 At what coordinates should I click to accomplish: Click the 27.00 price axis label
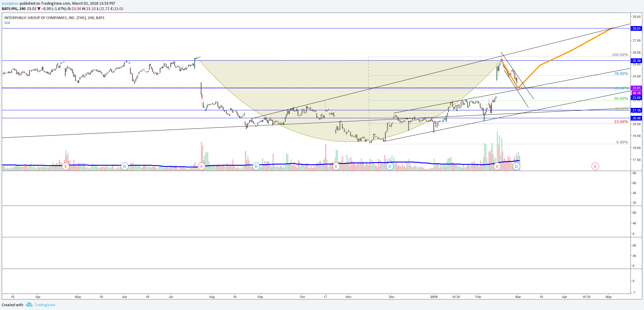(x=636, y=40)
